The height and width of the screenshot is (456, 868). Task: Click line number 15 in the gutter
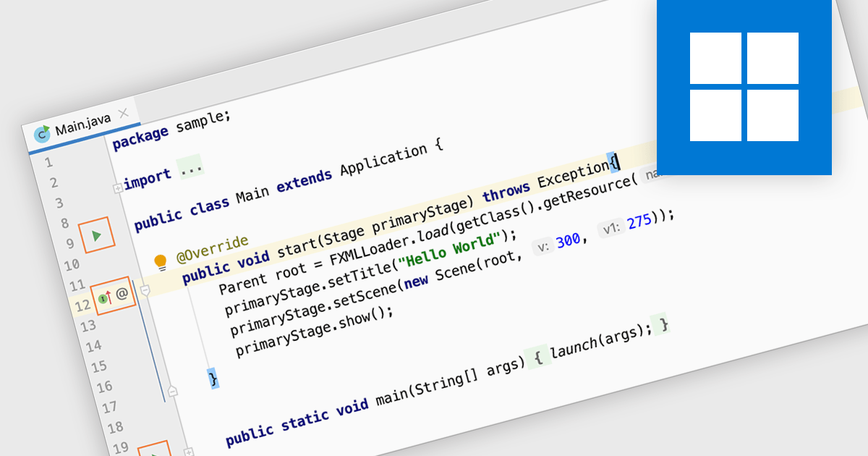point(98,366)
